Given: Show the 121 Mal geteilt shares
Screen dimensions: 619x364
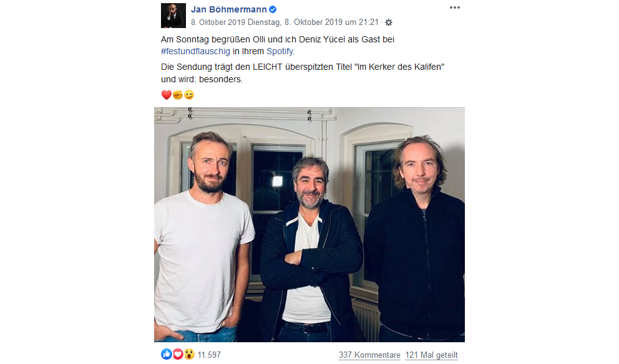Looking at the screenshot, I should pos(431,355).
